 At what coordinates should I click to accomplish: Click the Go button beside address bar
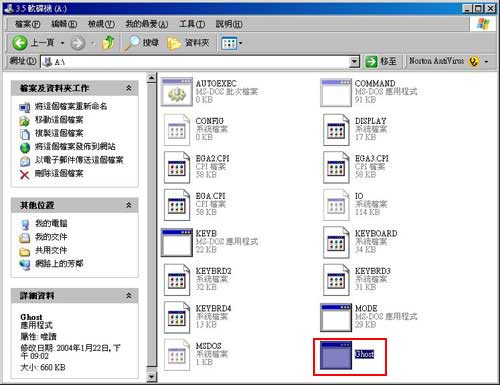[x=381, y=61]
